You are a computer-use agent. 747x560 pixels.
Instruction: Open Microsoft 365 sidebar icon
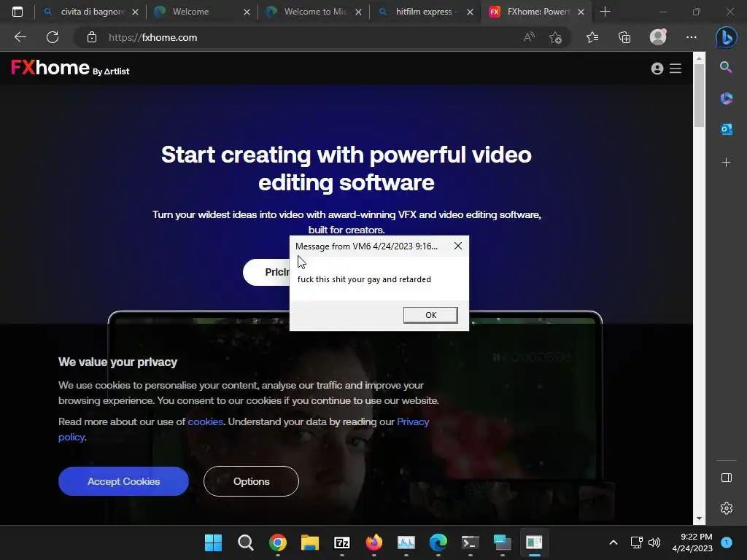click(726, 98)
